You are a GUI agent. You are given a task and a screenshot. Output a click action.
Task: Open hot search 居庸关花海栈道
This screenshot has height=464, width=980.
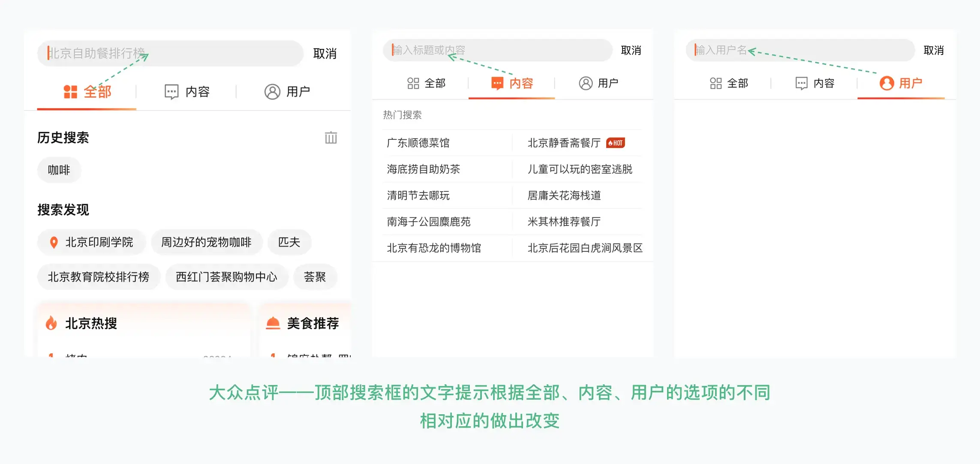pyautogui.click(x=564, y=196)
